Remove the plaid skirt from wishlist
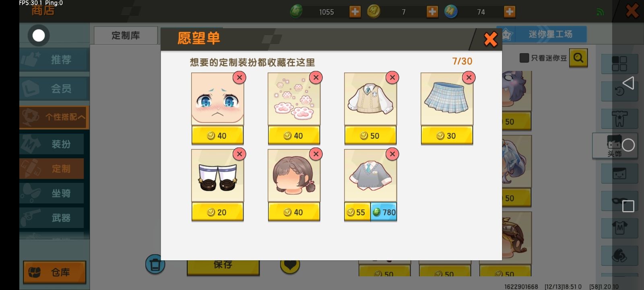644x290 pixels. (x=469, y=77)
